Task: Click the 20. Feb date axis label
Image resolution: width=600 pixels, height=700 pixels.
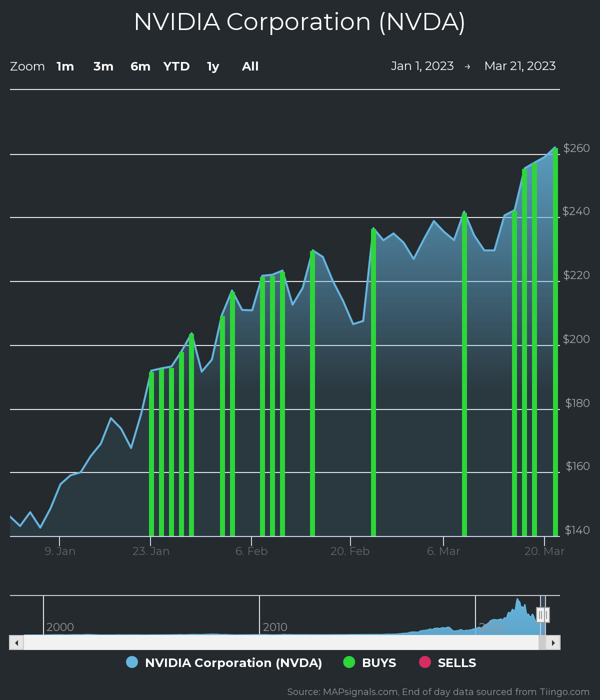Action: tap(350, 551)
